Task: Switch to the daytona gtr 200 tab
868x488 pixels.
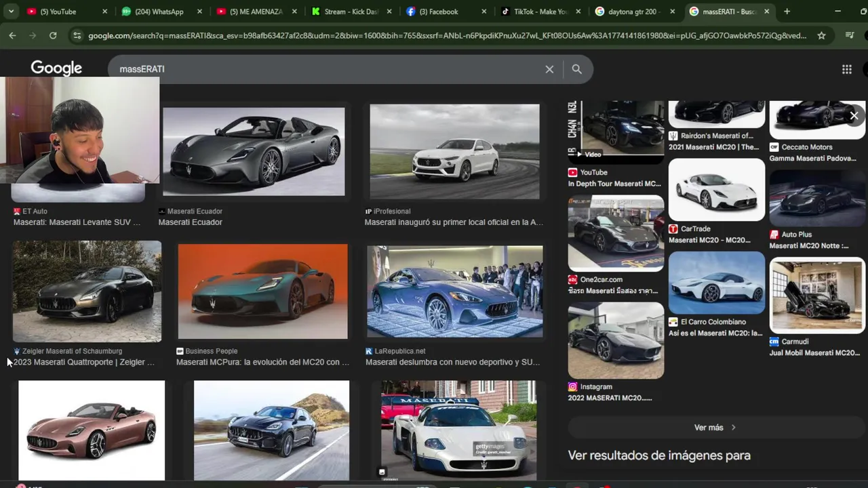Action: 635,12
